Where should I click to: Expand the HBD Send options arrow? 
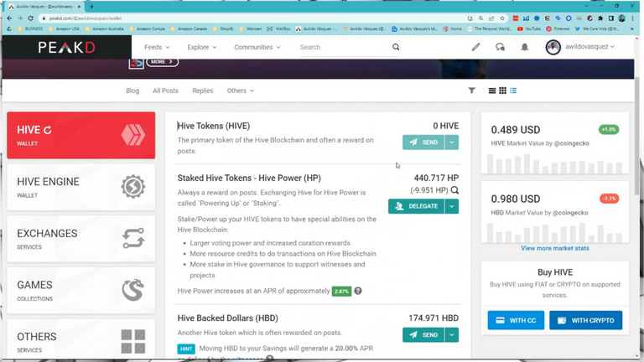click(451, 335)
